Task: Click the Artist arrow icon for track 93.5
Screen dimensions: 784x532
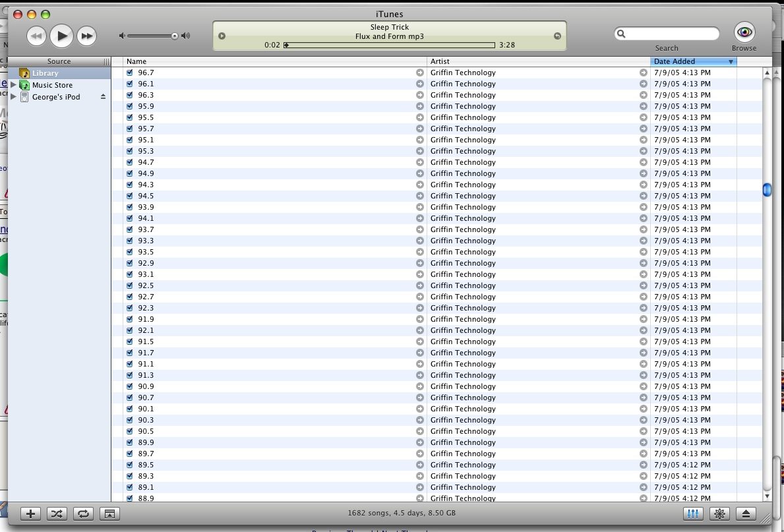Action: coord(644,252)
